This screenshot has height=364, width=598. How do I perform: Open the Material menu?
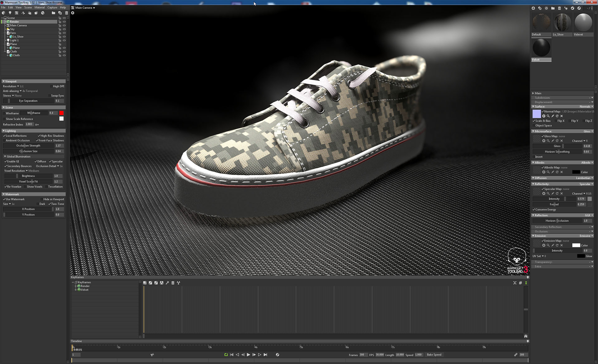(x=39, y=7)
